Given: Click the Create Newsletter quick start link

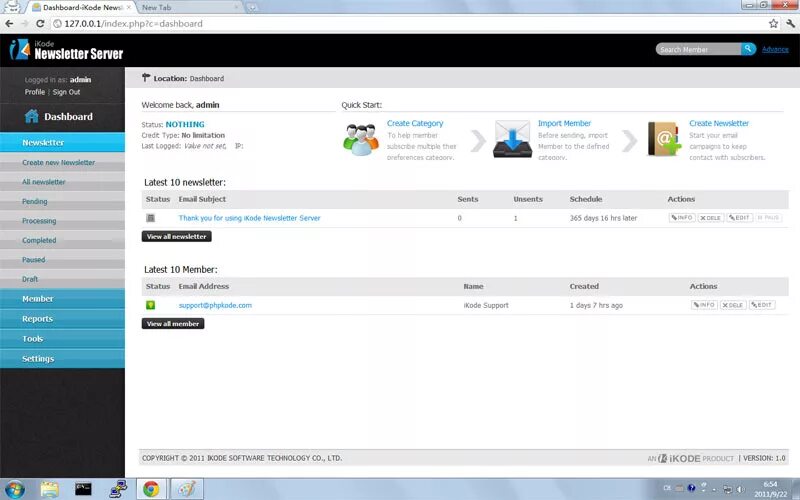Looking at the screenshot, I should coord(719,123).
